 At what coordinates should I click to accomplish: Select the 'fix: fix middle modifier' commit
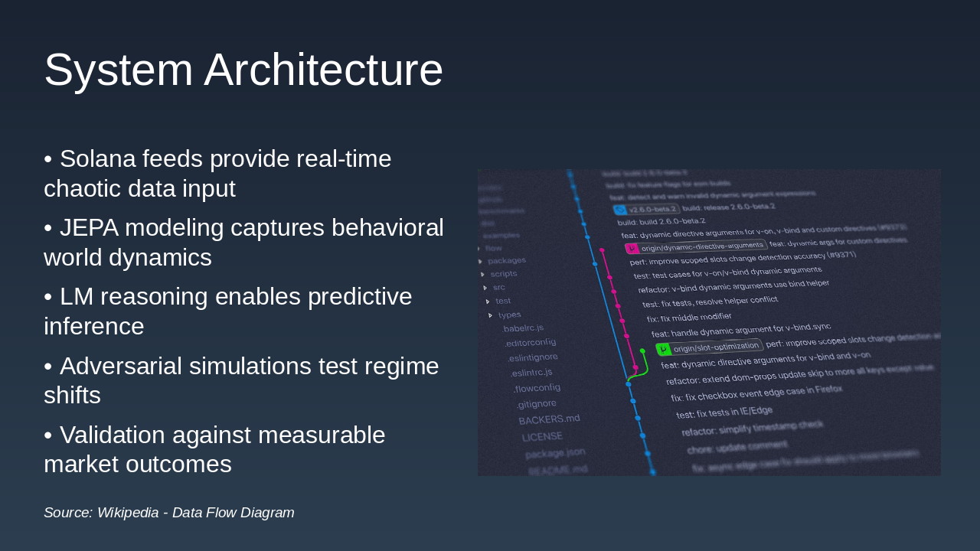(689, 317)
